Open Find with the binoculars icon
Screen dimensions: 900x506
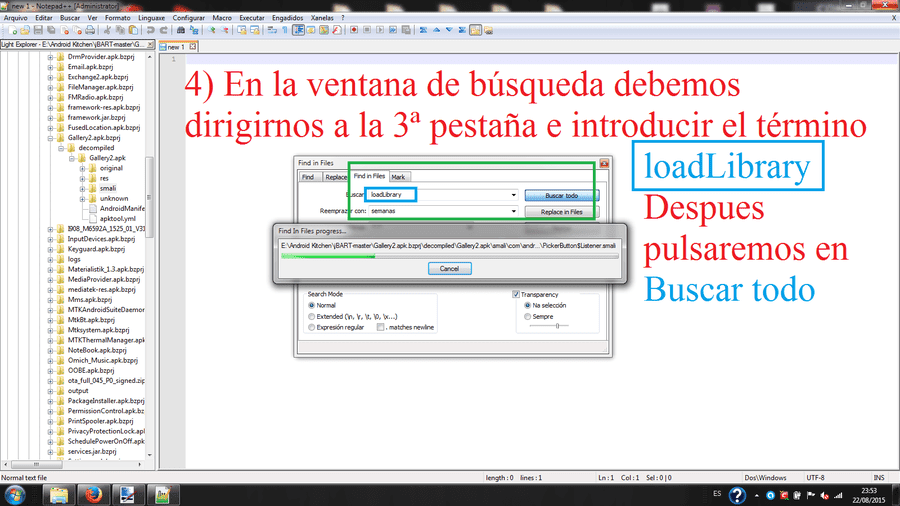181,30
